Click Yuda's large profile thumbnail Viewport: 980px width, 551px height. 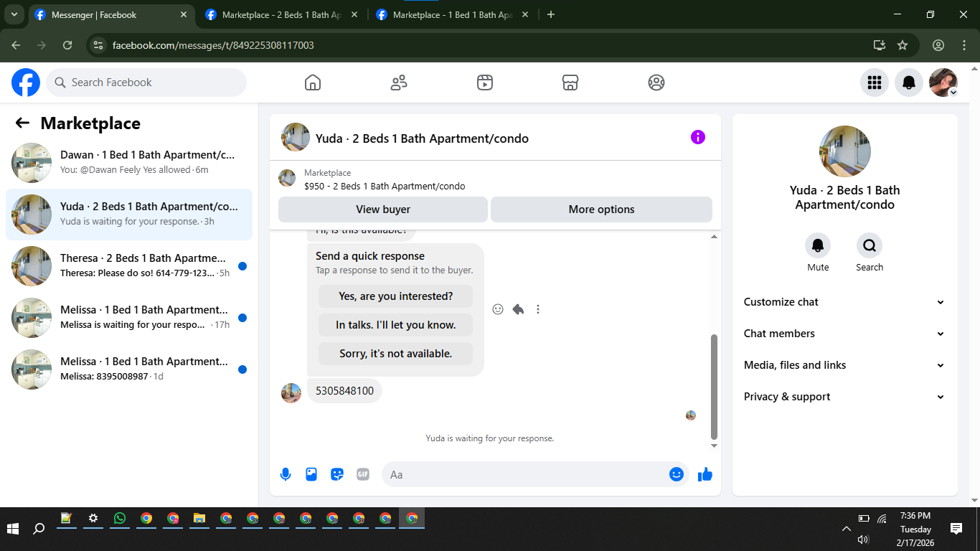845,151
